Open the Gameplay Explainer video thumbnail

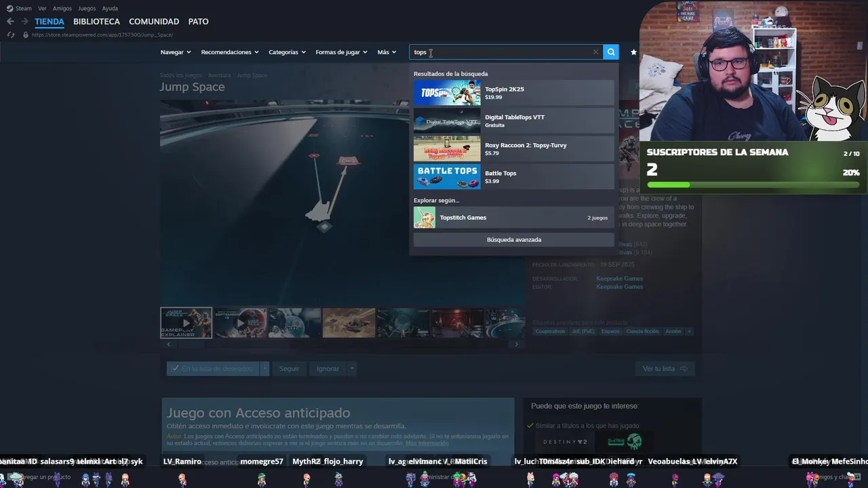coord(186,323)
